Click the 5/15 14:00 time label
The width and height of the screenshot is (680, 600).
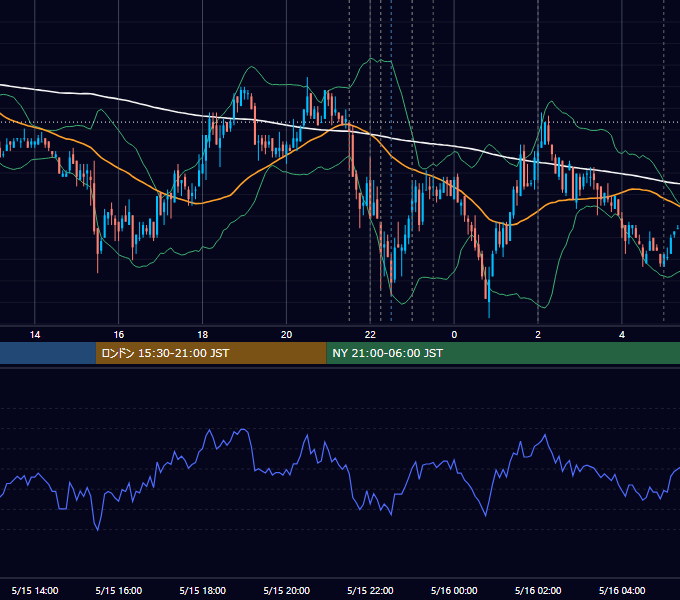35,591
